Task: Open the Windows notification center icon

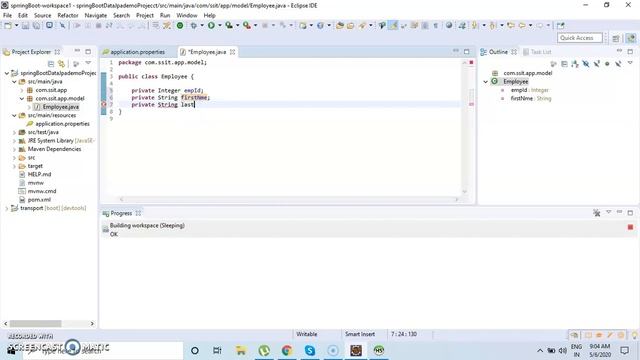Action: pos(624,350)
